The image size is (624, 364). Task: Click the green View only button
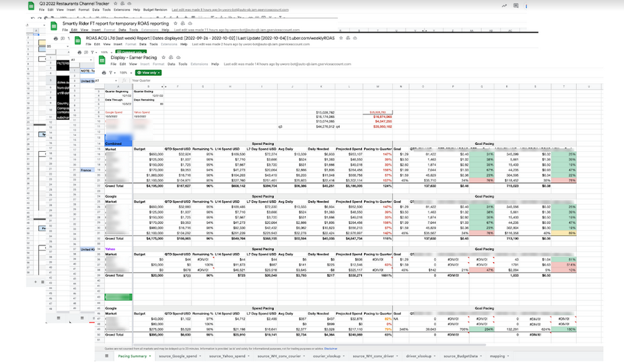(148, 73)
